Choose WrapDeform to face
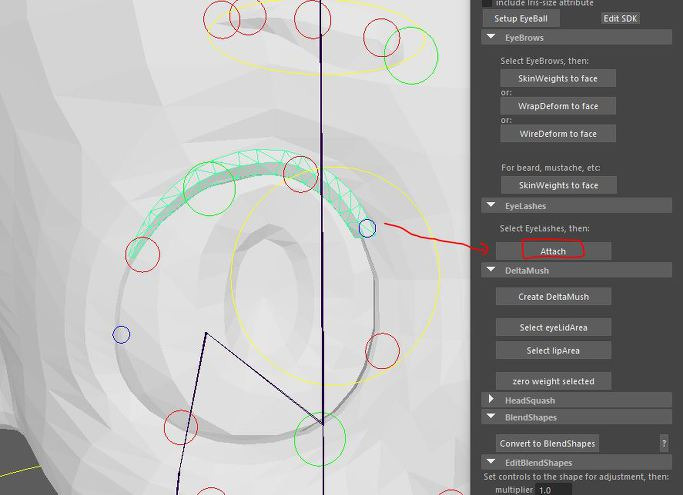 [558, 106]
